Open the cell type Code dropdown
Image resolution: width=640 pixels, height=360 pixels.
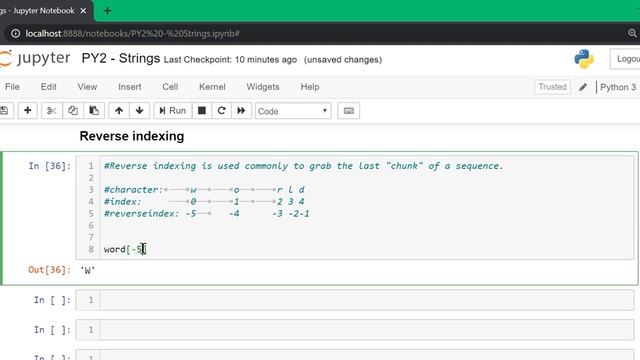click(x=293, y=111)
